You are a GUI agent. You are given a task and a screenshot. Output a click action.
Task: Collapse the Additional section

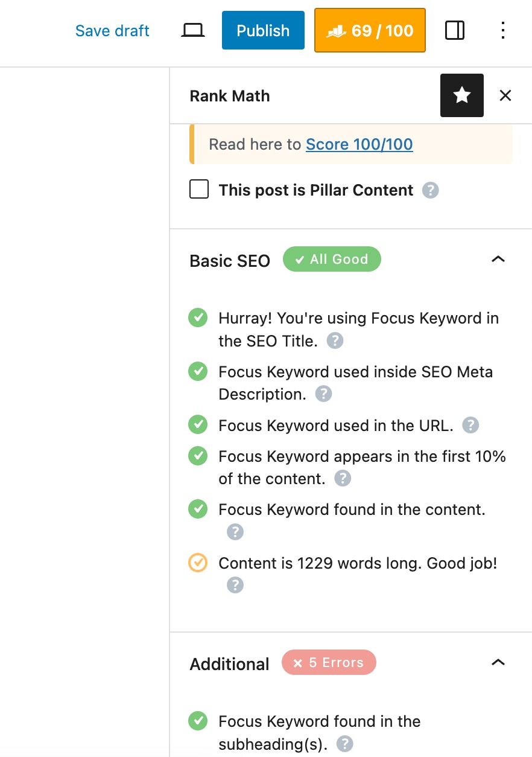[x=498, y=662]
